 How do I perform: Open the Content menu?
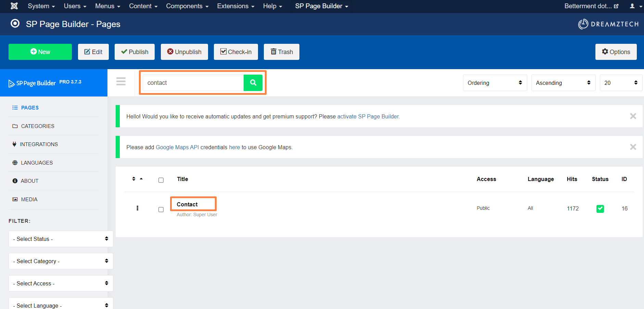point(143,6)
